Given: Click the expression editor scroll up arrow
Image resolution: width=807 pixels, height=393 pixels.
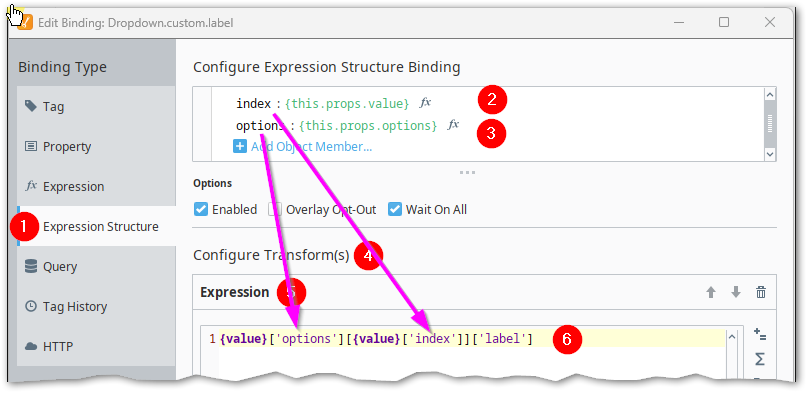Looking at the screenshot, I should click(x=731, y=337).
